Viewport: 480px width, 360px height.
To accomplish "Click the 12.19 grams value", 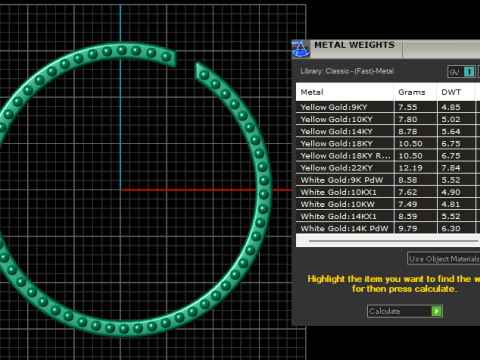I will [x=410, y=168].
